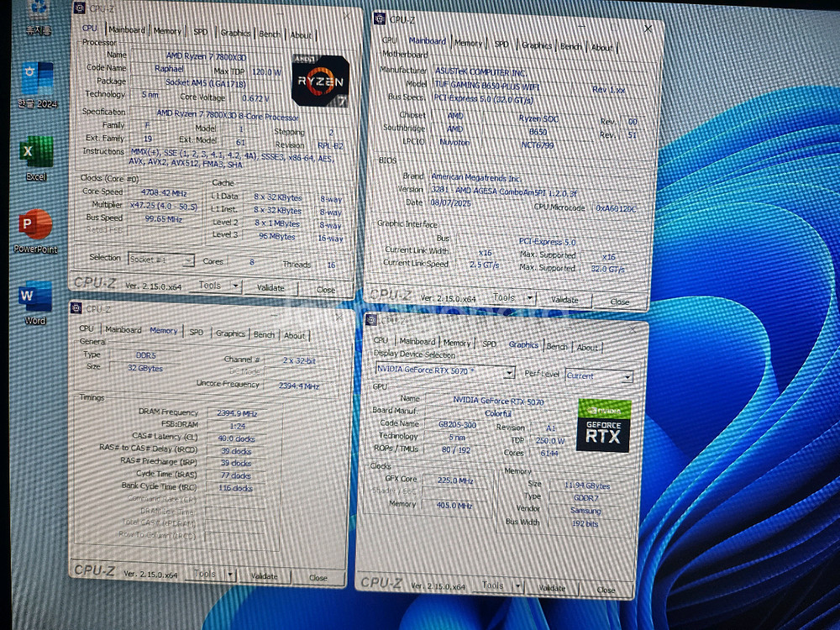Click the Current Link Speed value 2.5 GT/s
This screenshot has height=630, width=840.
[x=485, y=265]
